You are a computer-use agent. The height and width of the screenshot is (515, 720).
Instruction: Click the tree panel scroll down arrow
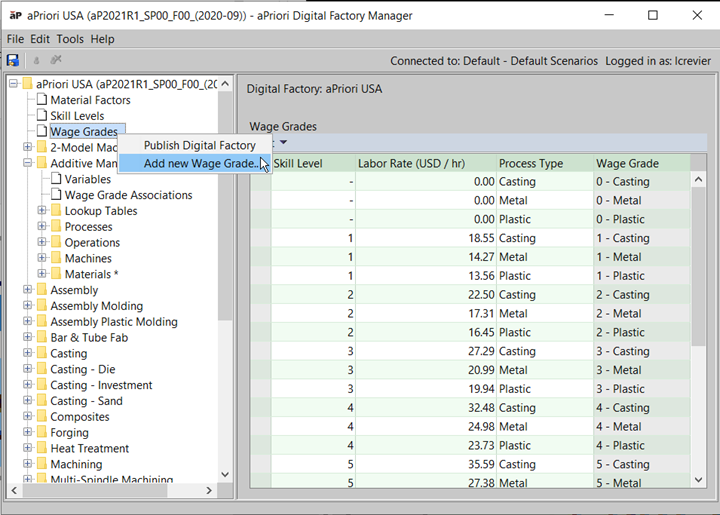click(x=225, y=475)
